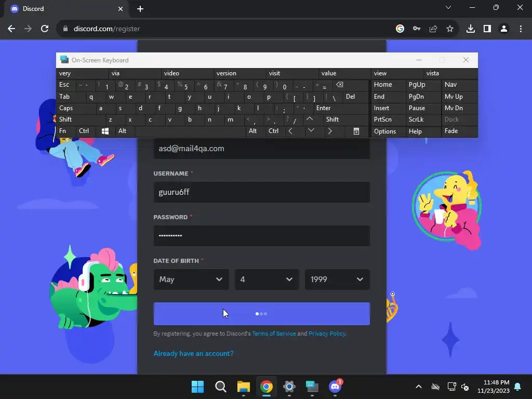The image size is (532, 399).
Task: Click the browser back arrow
Action: click(11, 29)
